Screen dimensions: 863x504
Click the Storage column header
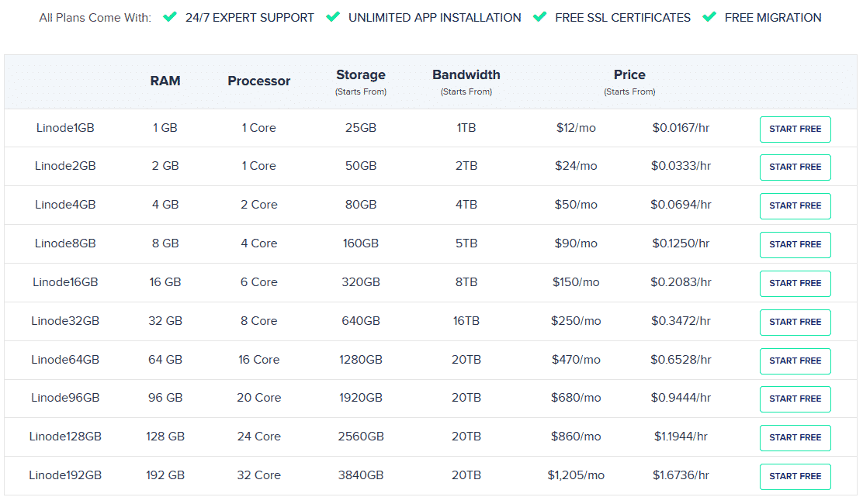point(361,74)
